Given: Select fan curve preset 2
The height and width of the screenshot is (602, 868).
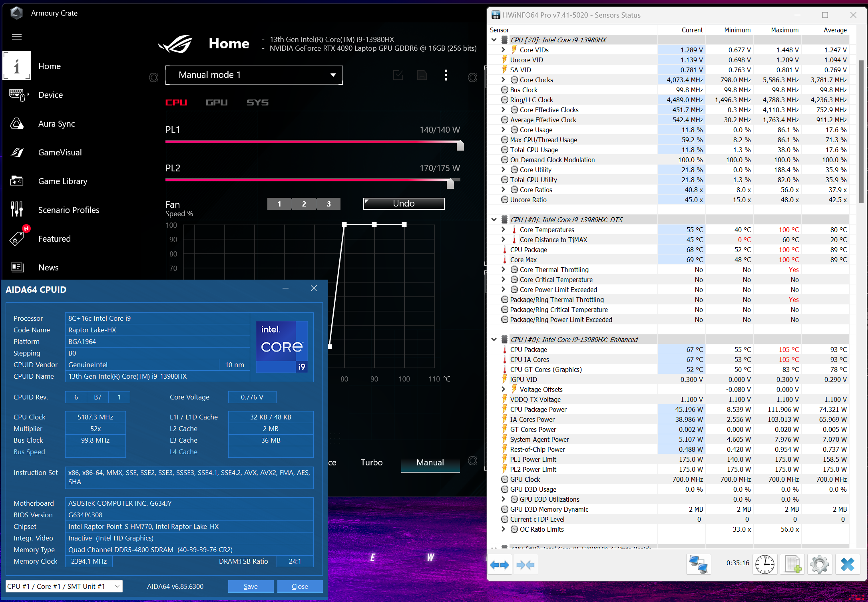Looking at the screenshot, I should point(304,204).
